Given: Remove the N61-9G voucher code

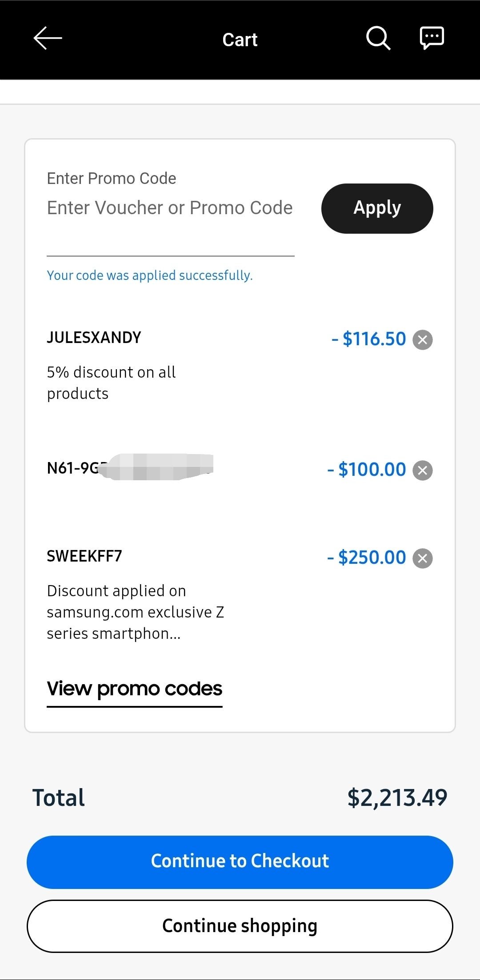Looking at the screenshot, I should pyautogui.click(x=423, y=470).
